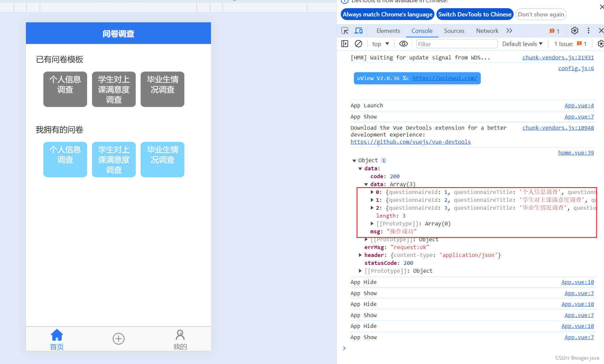
Task: Select the Console tab
Action: tap(422, 31)
